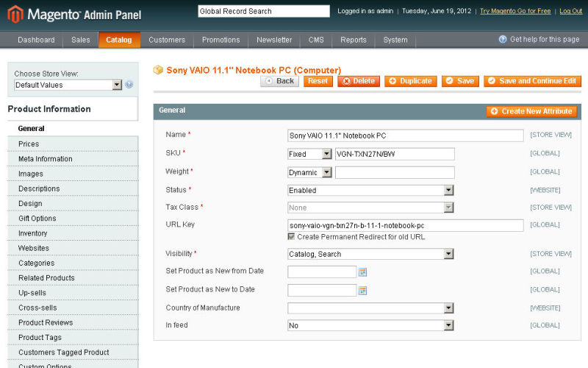Image resolution: width=588 pixels, height=368 pixels.
Task: Open the CMS menu
Action: [x=316, y=40]
